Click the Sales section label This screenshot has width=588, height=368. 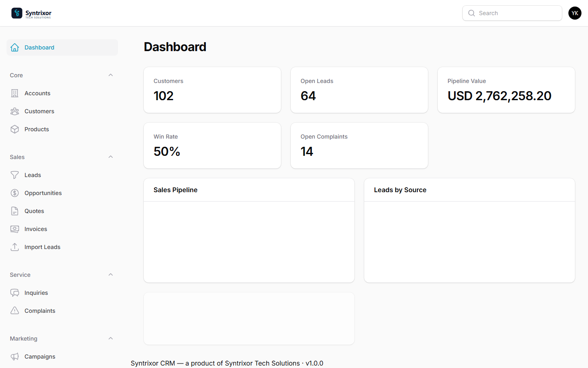coord(17,157)
